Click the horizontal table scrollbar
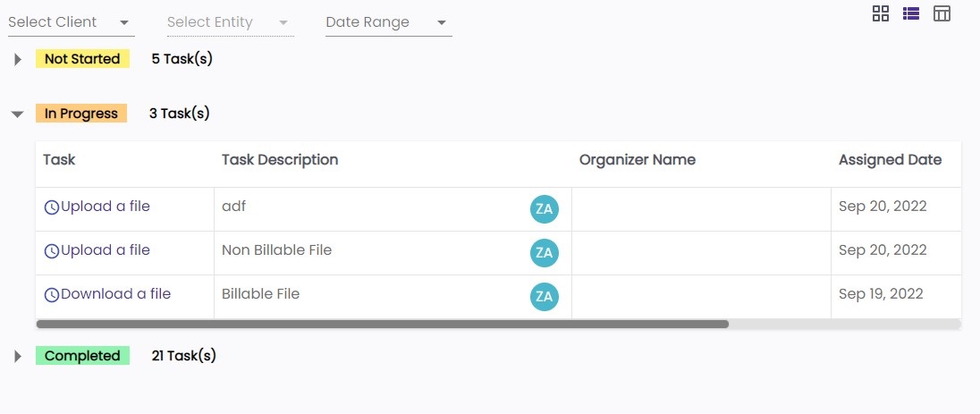Image resolution: width=980 pixels, height=414 pixels. pyautogui.click(x=383, y=324)
